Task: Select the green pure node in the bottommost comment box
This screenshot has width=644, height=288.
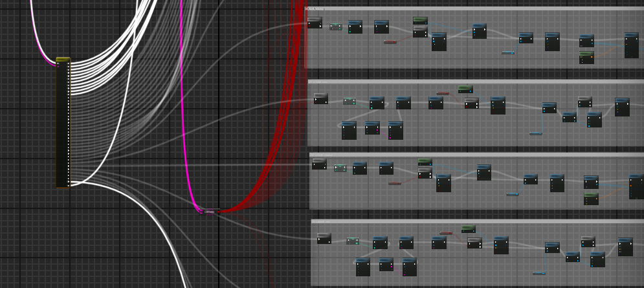Action: coord(469,229)
